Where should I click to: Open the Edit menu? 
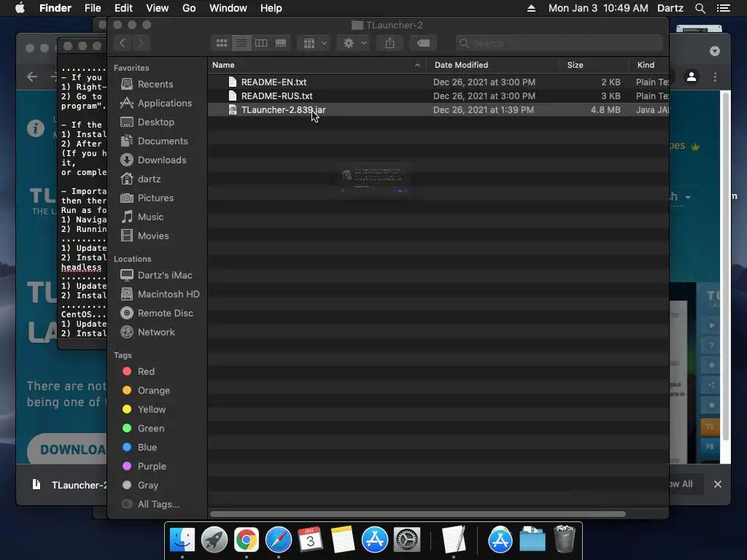(123, 8)
